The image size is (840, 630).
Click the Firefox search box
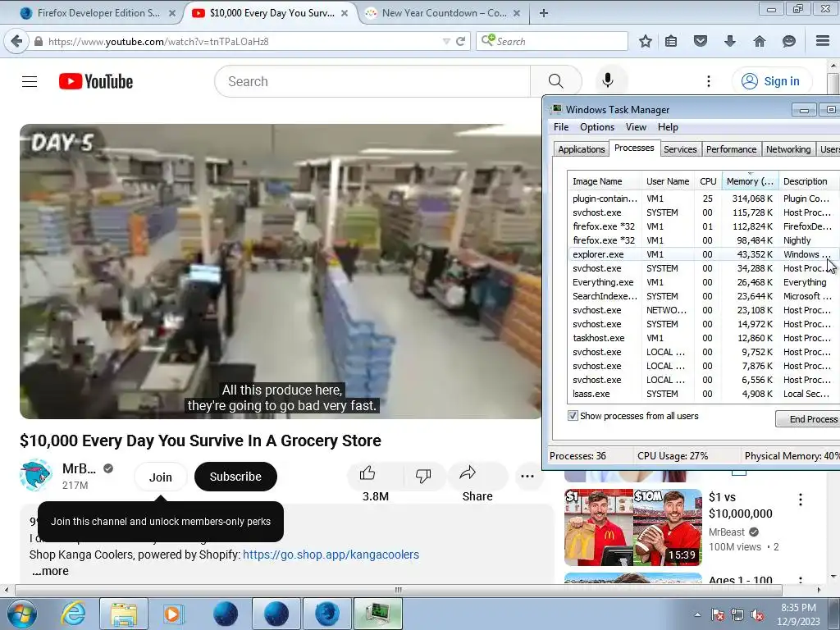click(x=552, y=41)
